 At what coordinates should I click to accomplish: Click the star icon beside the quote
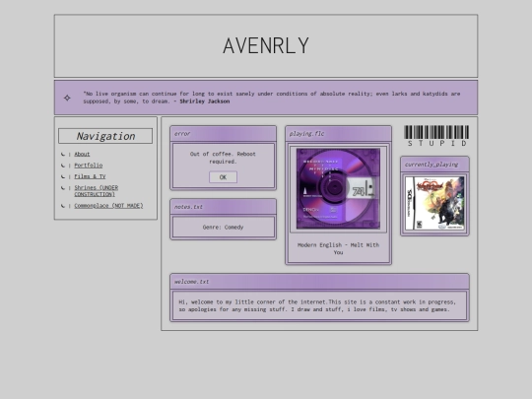pyautogui.click(x=67, y=98)
